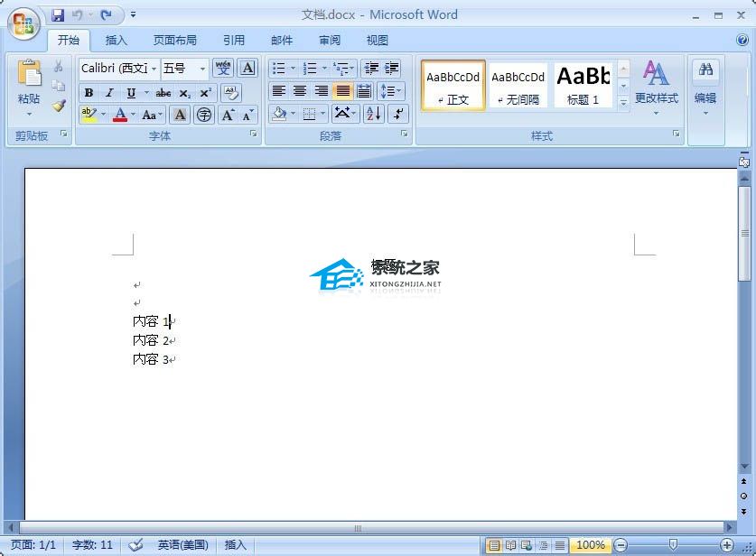Switch to the 插入 tab
Screen dimensions: 756x556
point(117,41)
